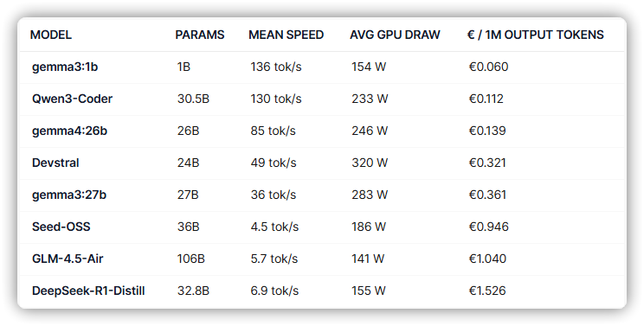Viewport: 644px width, 326px height.
Task: Select the Seed-OSS model name
Action: click(x=61, y=227)
